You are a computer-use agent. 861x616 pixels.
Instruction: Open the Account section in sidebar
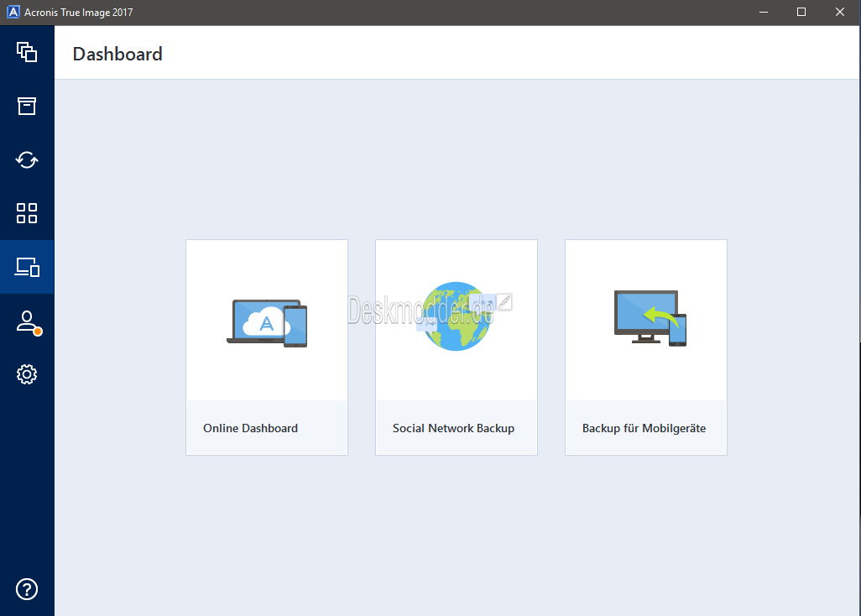click(x=27, y=321)
